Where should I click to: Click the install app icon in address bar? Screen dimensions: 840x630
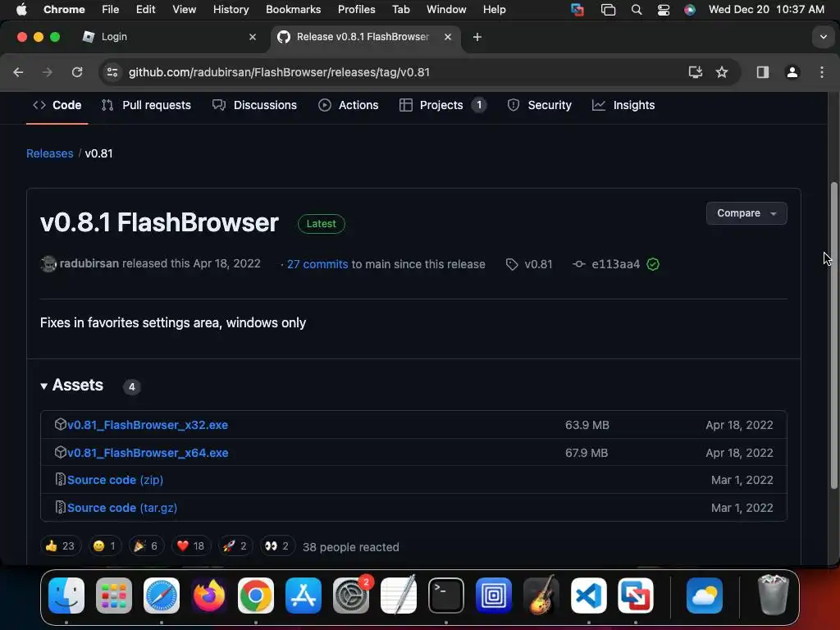click(695, 72)
